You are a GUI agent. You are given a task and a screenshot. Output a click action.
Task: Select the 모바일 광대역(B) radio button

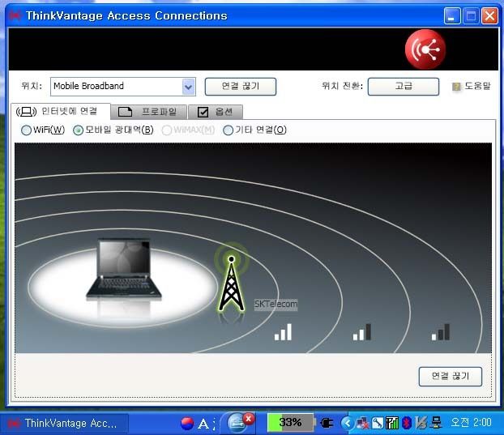click(78, 130)
